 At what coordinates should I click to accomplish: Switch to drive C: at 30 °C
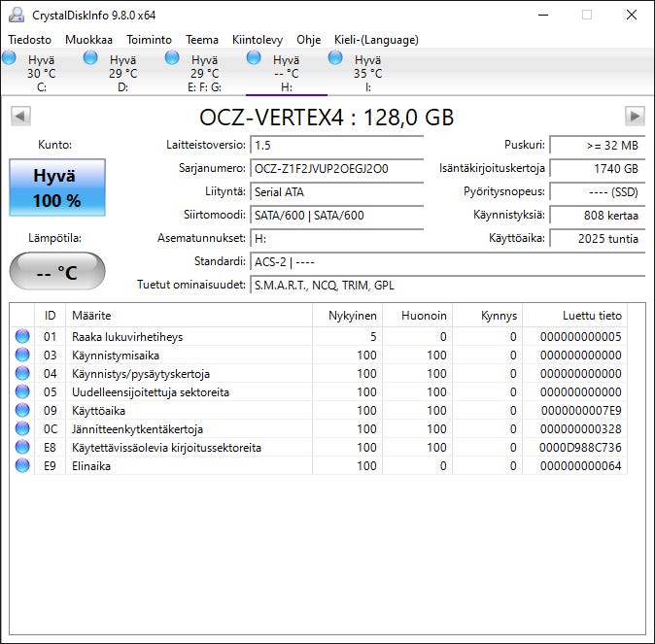coord(42,73)
